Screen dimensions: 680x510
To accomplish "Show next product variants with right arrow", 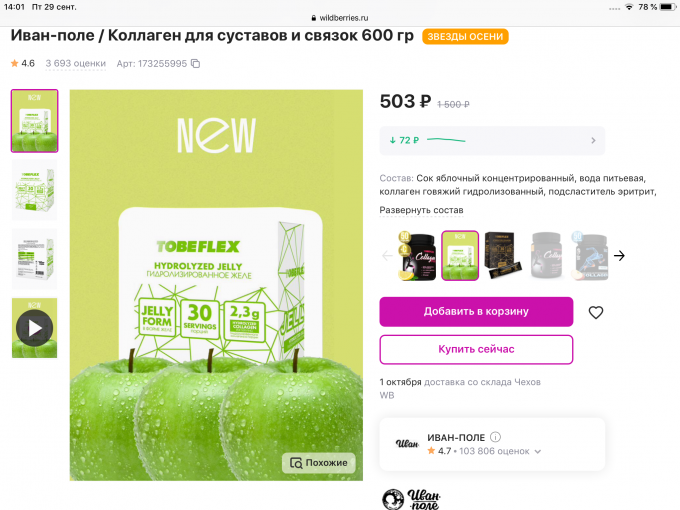I will (619, 256).
